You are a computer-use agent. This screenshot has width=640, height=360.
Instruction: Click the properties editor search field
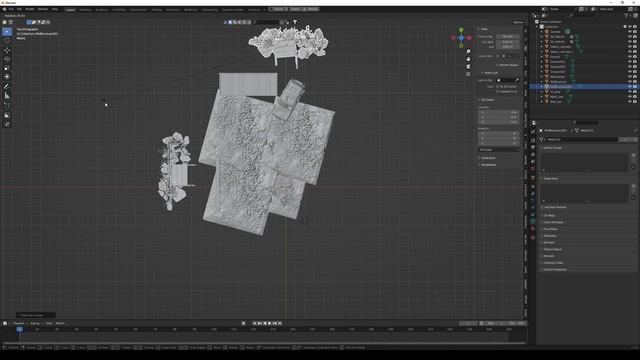pyautogui.click(x=585, y=122)
